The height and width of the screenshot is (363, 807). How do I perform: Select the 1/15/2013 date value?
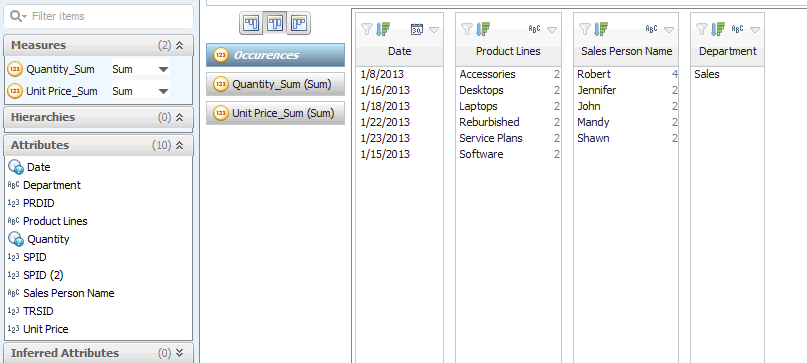[385, 154]
